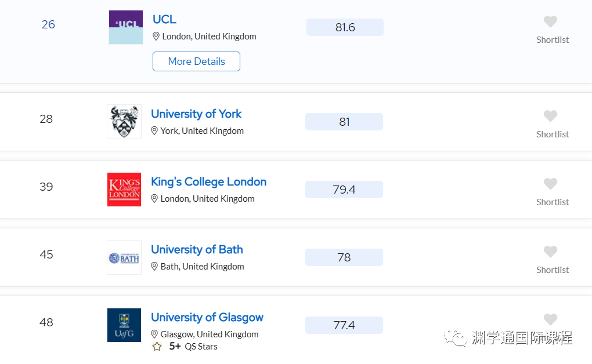
Task: Open the University of Glasgow link
Action: tap(207, 318)
